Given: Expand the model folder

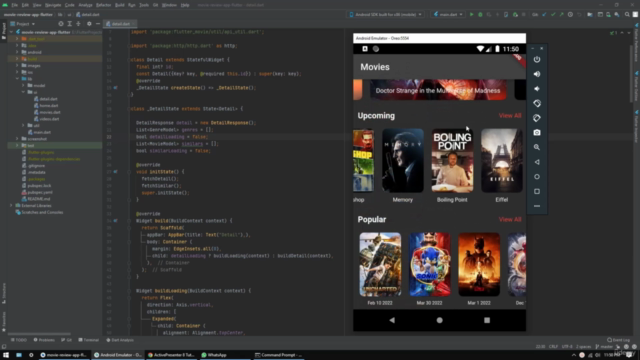Looking at the screenshot, I should coord(23,85).
